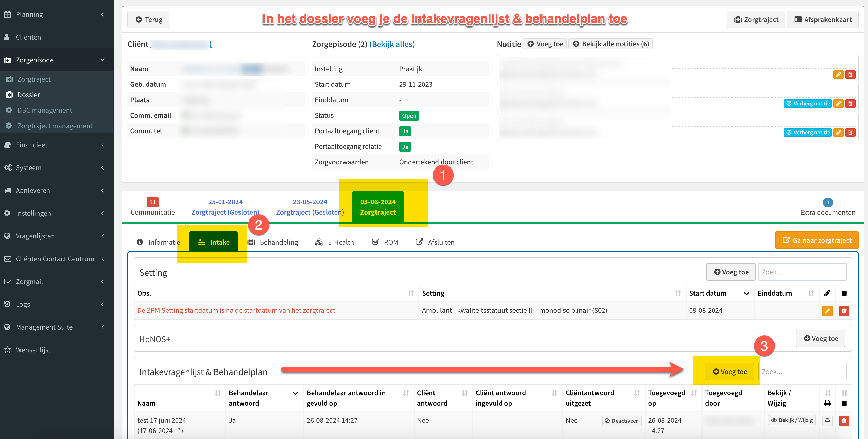Hide the middle note with Verberg notitie
868x439 pixels.
808,104
